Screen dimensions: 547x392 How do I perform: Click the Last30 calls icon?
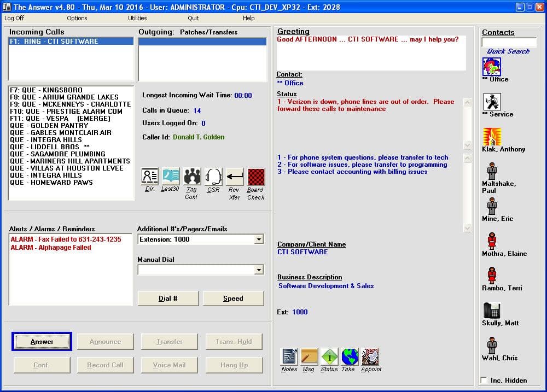170,176
